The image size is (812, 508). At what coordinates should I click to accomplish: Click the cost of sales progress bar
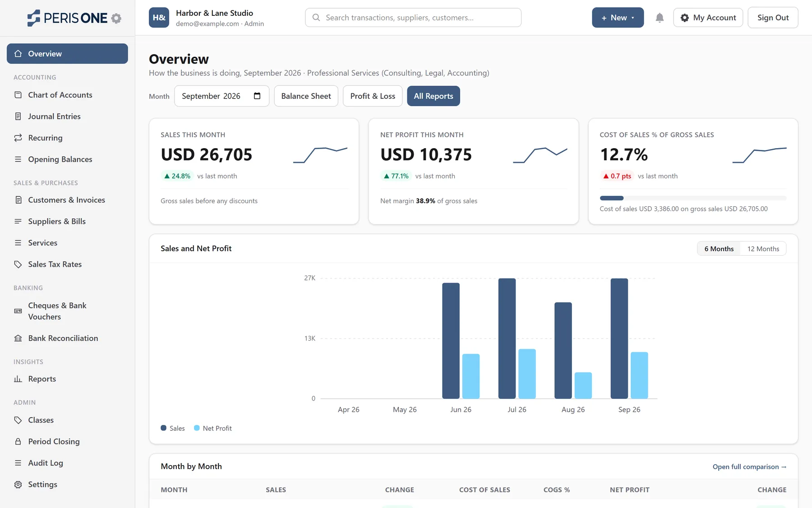693,198
